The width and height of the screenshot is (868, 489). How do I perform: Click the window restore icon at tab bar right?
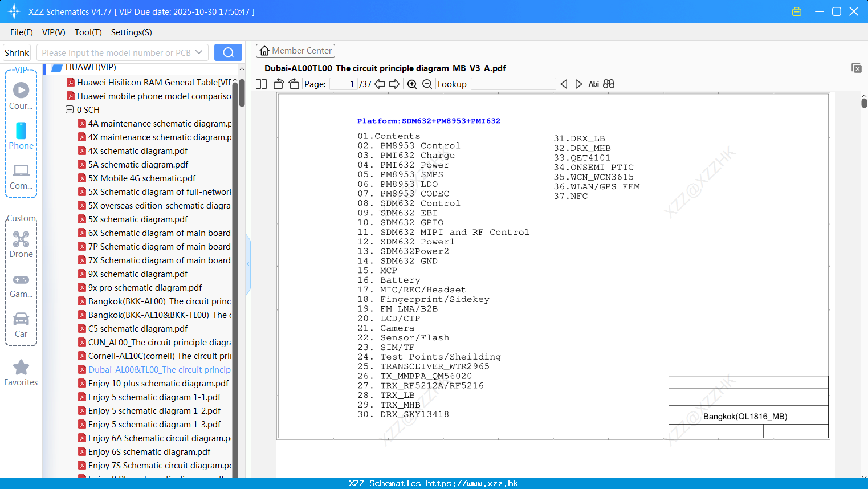coord(857,68)
